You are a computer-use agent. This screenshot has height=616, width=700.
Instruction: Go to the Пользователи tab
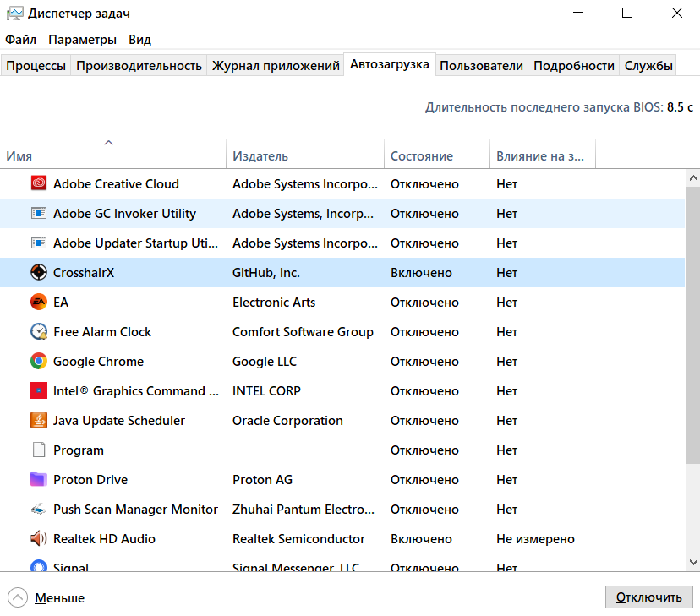click(x=481, y=66)
